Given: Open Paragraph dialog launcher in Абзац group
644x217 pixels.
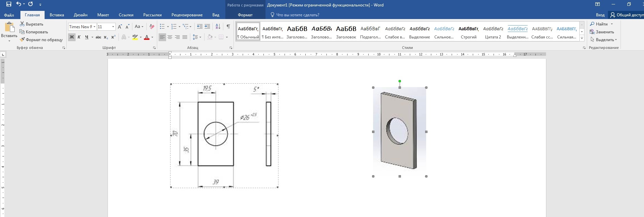Looking at the screenshot, I should click(231, 48).
